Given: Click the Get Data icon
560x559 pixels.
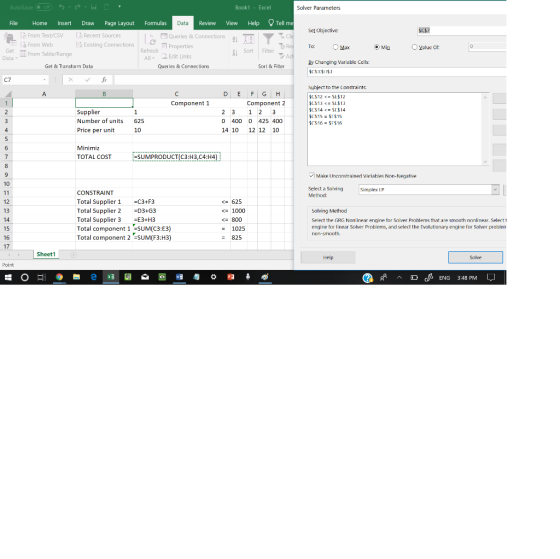Looking at the screenshot, I should (x=10, y=40).
